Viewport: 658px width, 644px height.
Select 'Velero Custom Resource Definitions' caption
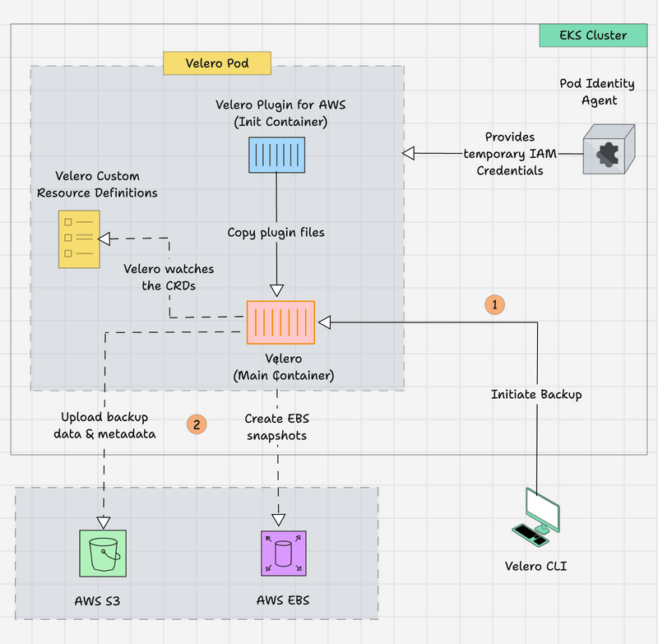click(97, 184)
